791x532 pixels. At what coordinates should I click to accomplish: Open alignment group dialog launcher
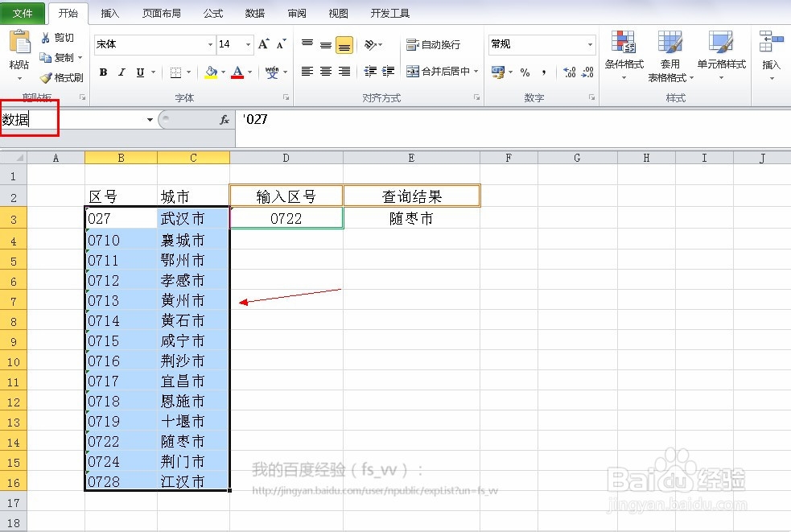[476, 97]
